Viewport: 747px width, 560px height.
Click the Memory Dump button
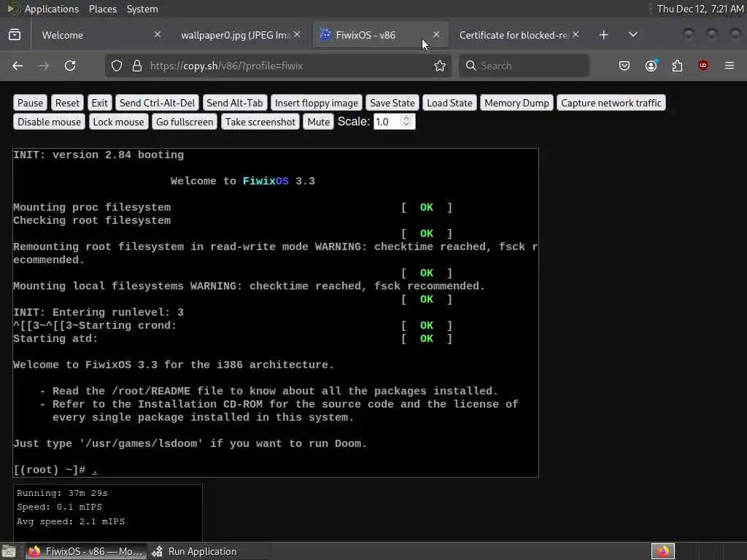pos(516,103)
